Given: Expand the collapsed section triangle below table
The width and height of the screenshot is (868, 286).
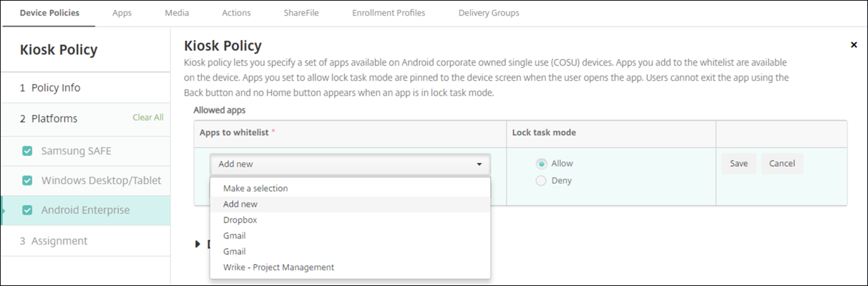Looking at the screenshot, I should coord(198,244).
